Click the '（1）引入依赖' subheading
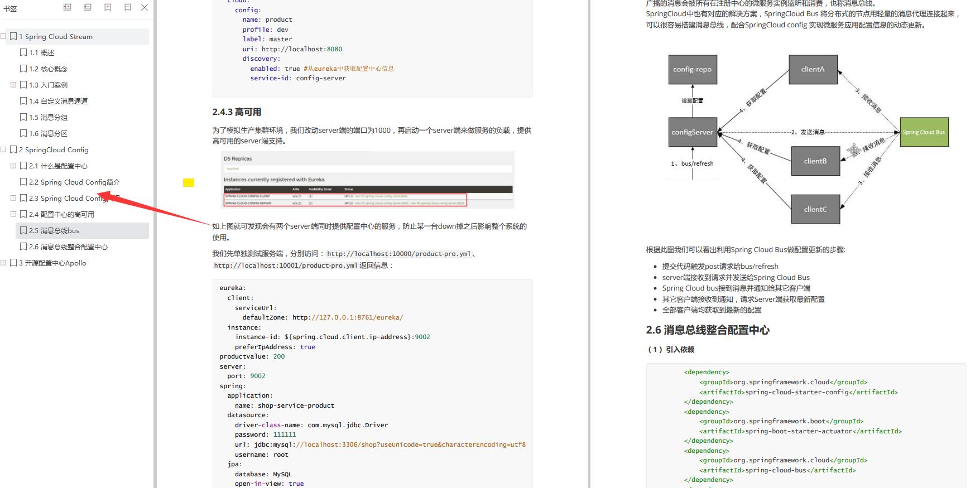Image resolution: width=980 pixels, height=488 pixels. tap(670, 350)
